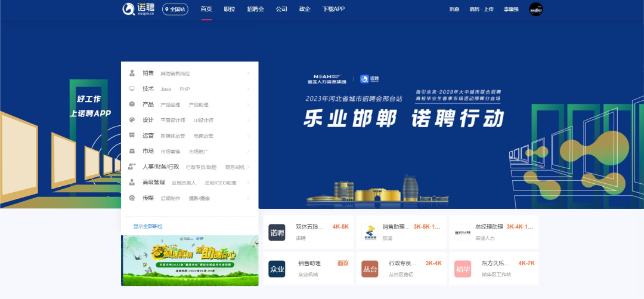Open the user avatar in the top right
This screenshot has height=299, width=644.
coord(535,9)
